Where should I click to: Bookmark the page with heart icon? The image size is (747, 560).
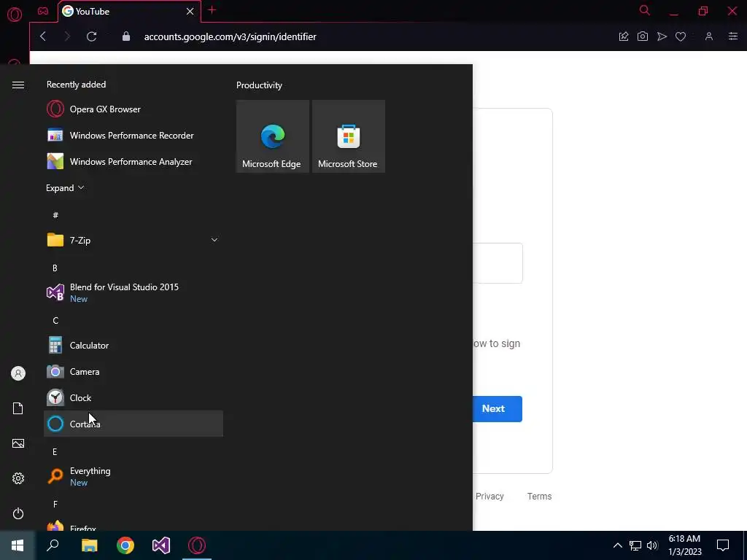tap(681, 36)
